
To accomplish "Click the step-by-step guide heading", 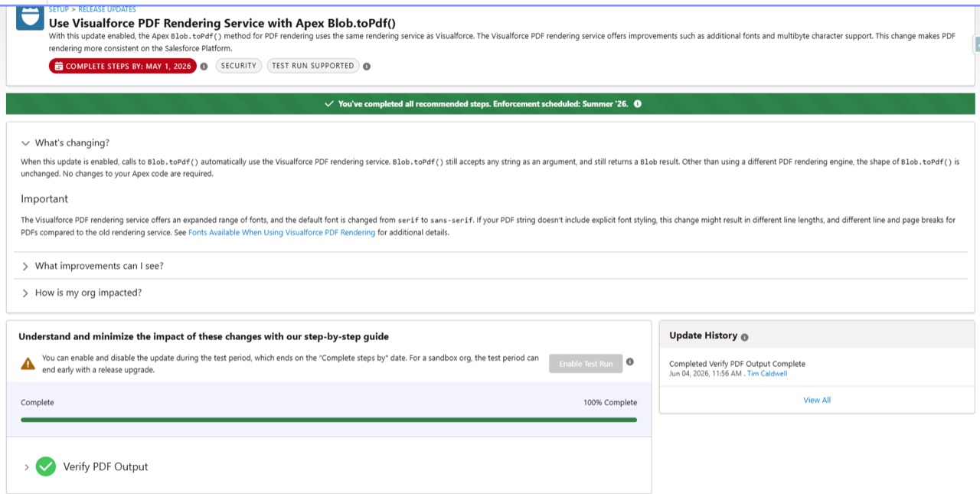I will click(x=204, y=336).
